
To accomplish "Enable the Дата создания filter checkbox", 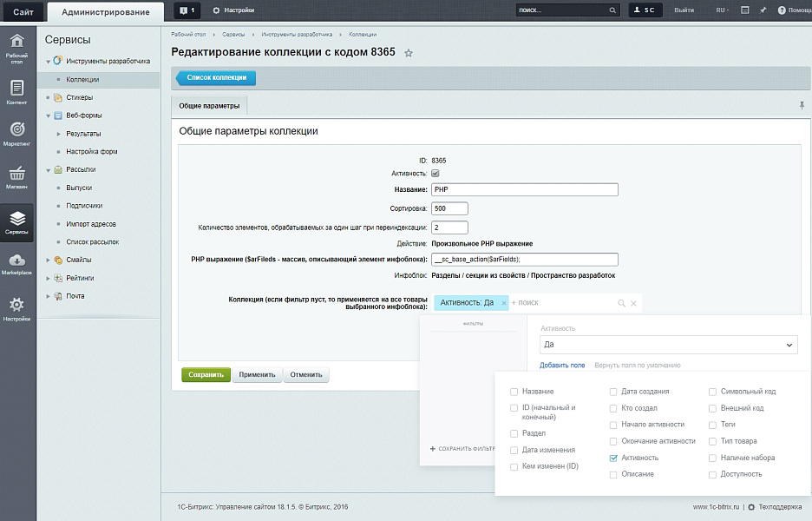I will [x=613, y=392].
